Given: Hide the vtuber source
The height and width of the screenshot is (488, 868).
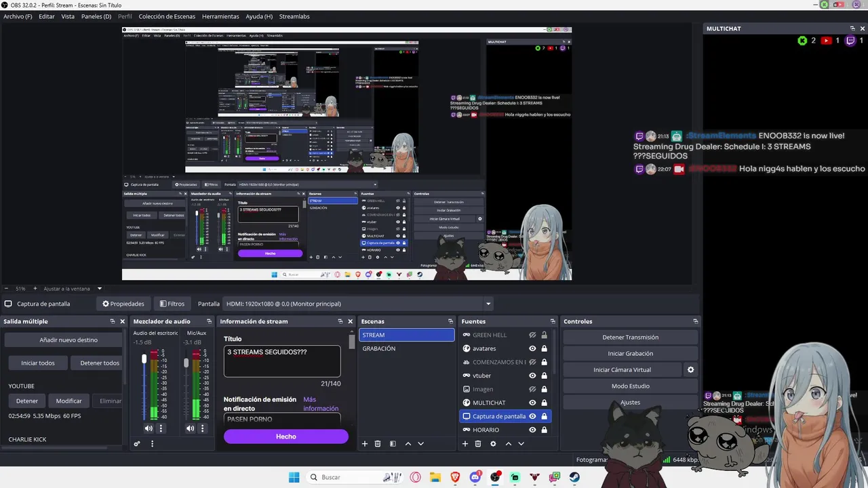Looking at the screenshot, I should [x=532, y=375].
